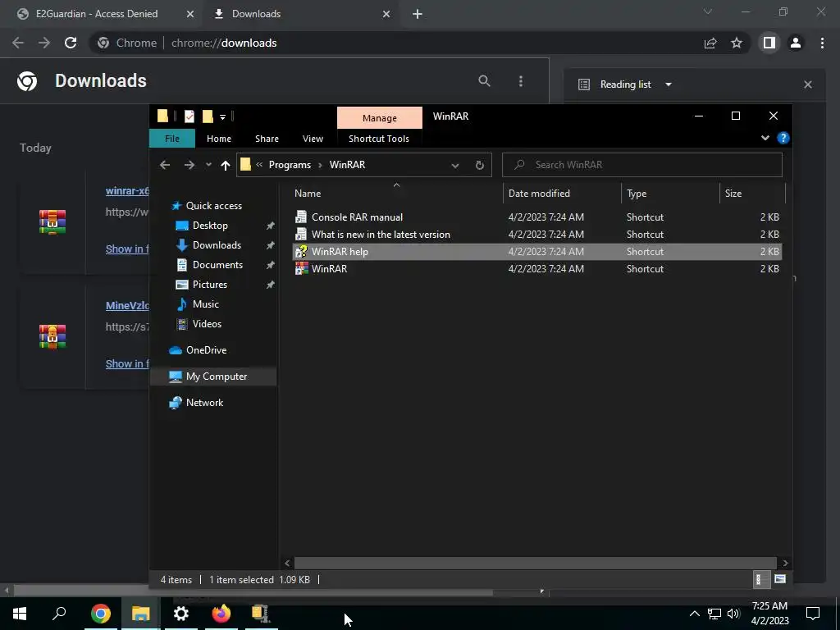The image size is (840, 630).
Task: Open the Chrome three-dot menu
Action: (x=822, y=43)
